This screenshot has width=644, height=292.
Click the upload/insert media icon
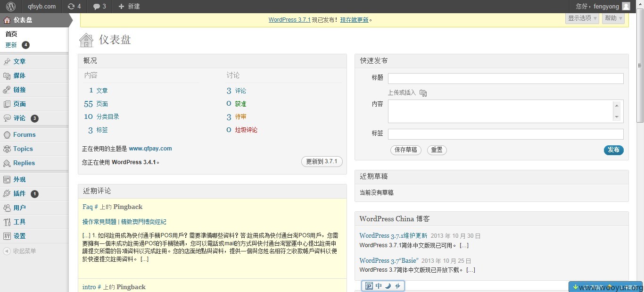click(x=423, y=93)
